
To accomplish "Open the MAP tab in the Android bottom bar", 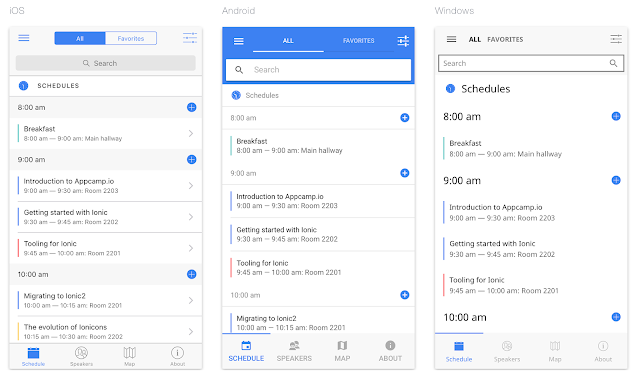I will click(342, 351).
